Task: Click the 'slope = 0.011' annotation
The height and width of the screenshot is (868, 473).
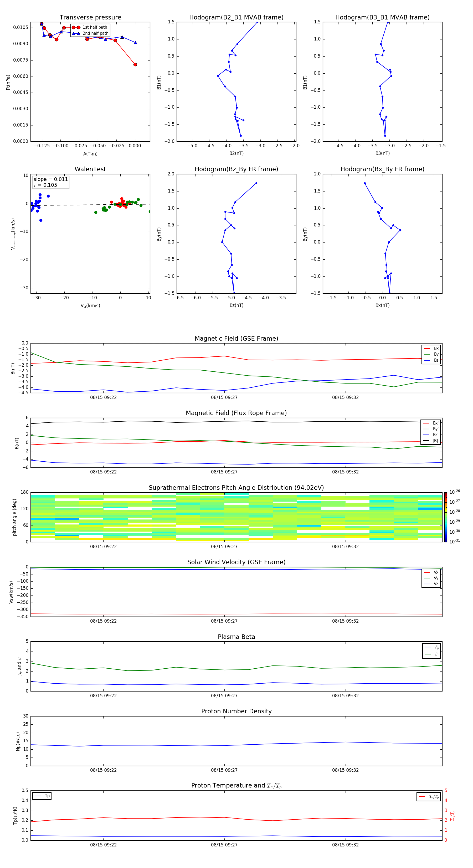Action: tap(50, 179)
